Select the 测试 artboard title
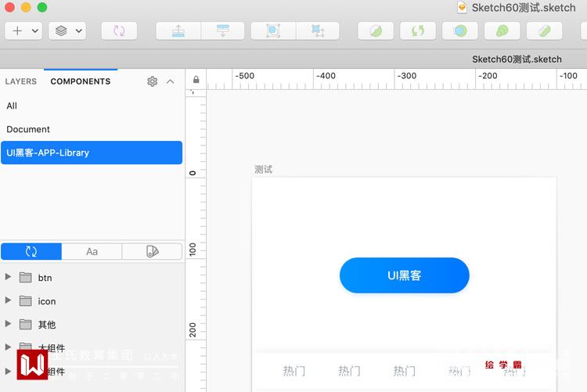The image size is (587, 392). pyautogui.click(x=263, y=170)
